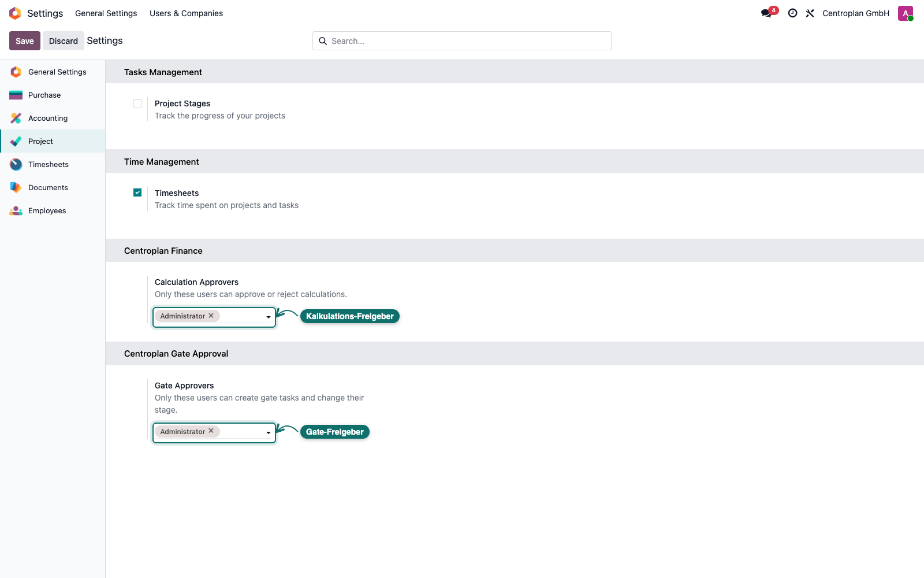Open the user avatar menu
924x578 pixels.
(x=906, y=13)
